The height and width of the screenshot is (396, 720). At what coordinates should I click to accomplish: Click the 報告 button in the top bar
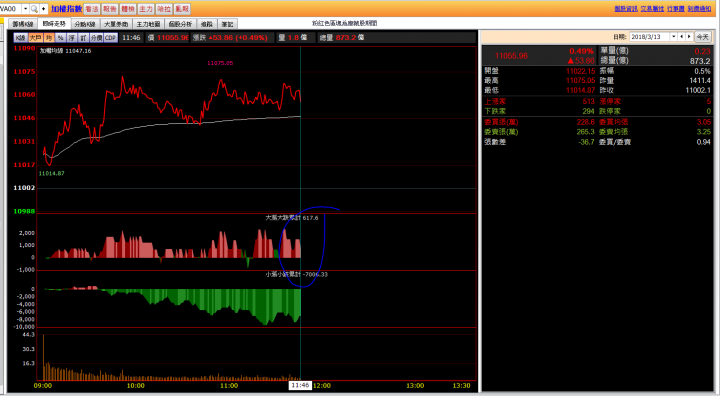tap(110, 9)
